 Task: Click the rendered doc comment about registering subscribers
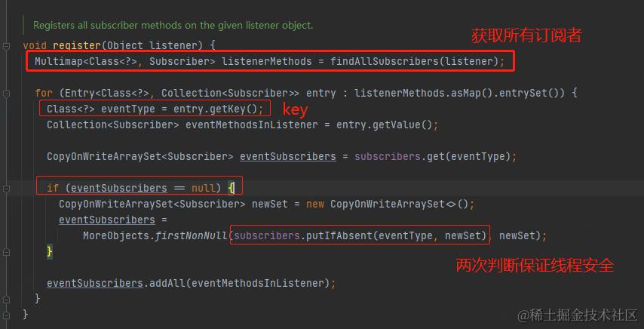click(173, 26)
